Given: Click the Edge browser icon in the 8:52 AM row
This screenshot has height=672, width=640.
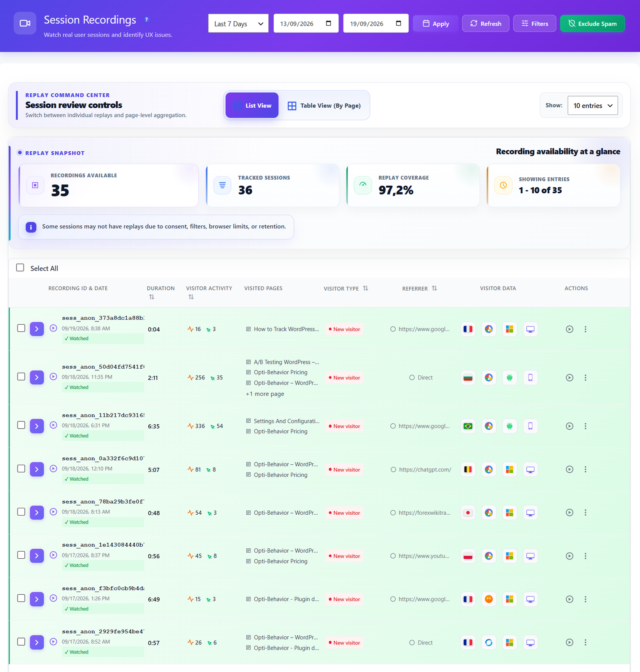Looking at the screenshot, I should (489, 642).
